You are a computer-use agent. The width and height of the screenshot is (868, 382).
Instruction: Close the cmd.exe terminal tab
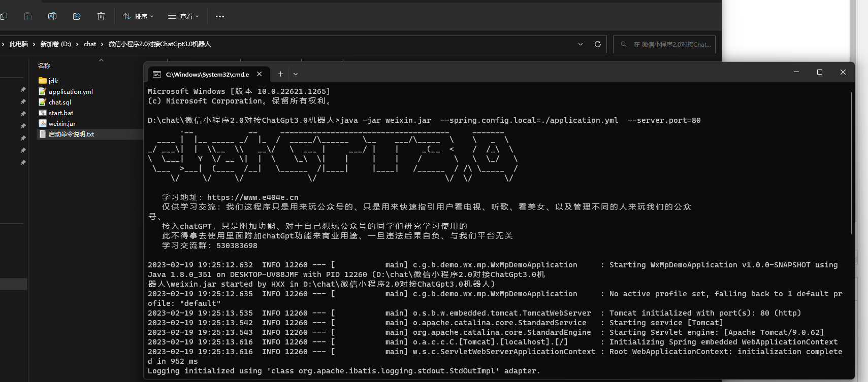click(260, 74)
